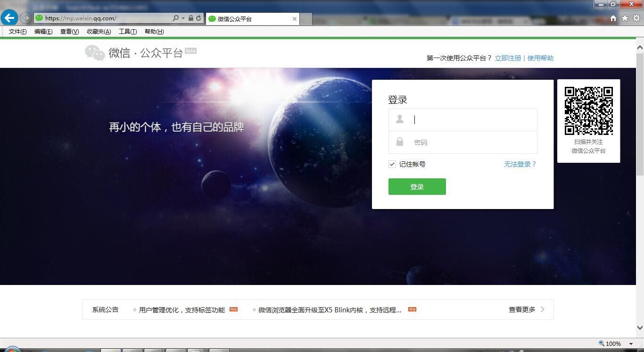Open the 收藏夹(A) menu
The height and width of the screenshot is (352, 644).
point(99,32)
